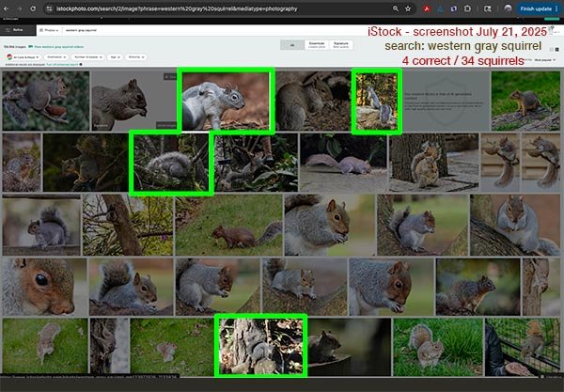Go back to the previous page
The width and height of the screenshot is (564, 392).
coord(7,8)
